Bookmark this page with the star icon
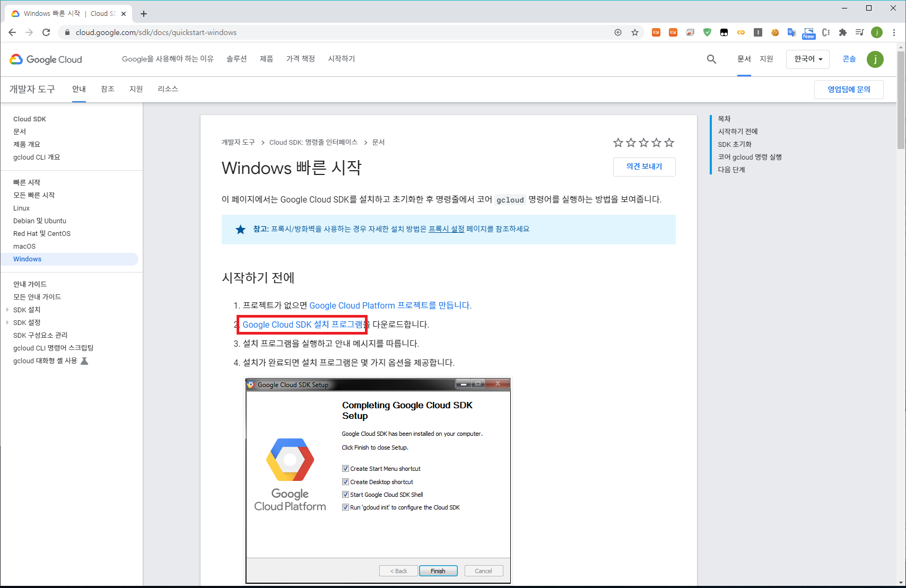This screenshot has width=906, height=588. [635, 32]
